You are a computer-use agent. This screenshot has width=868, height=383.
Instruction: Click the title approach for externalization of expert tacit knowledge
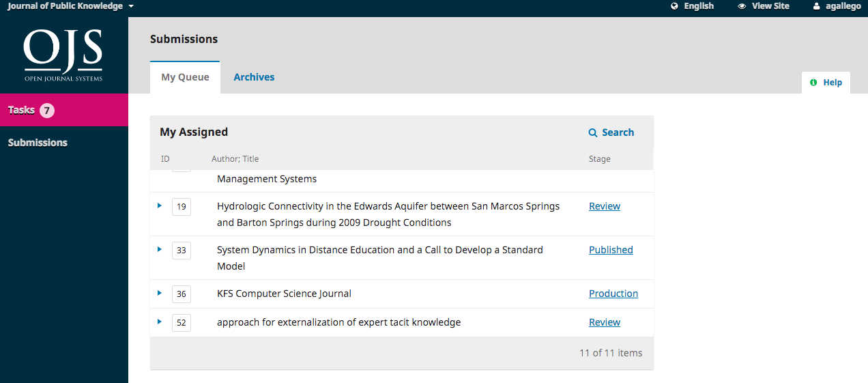coord(339,322)
